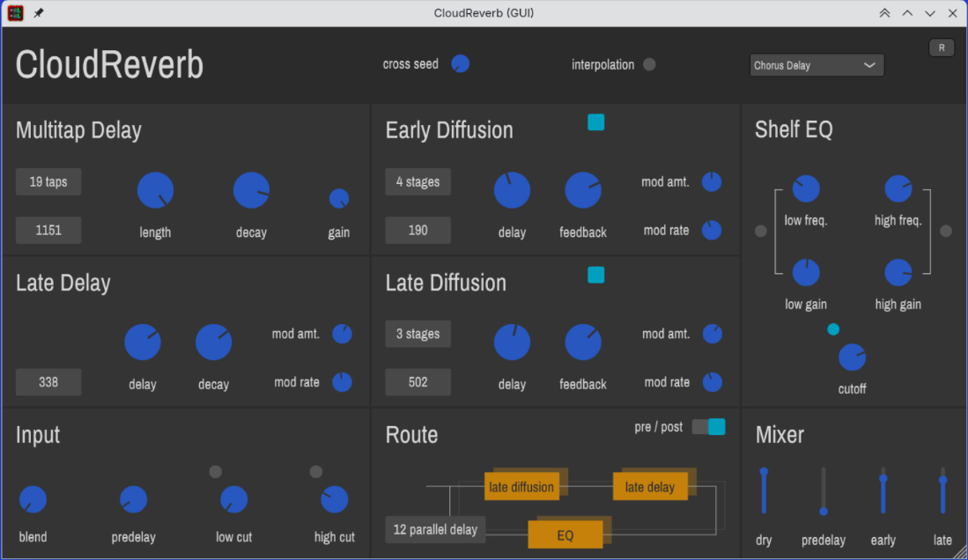968x560 pixels.
Task: Click the Mixer late slider
Action: [942, 490]
